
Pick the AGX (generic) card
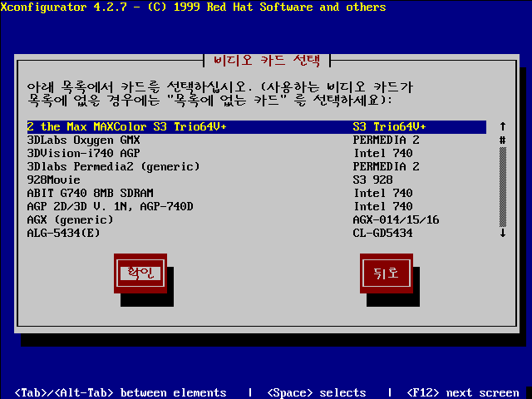coord(257,219)
